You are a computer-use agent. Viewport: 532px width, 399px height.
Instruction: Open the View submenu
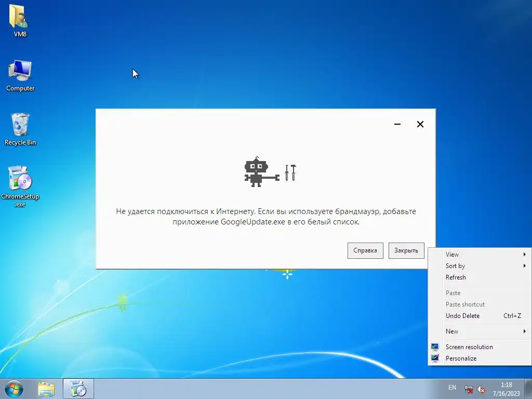click(480, 255)
